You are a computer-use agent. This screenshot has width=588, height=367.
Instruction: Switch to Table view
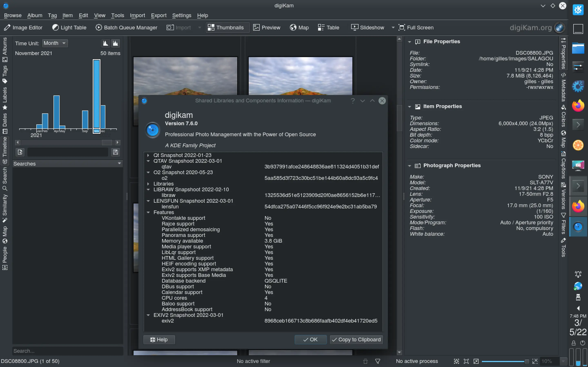[328, 28]
